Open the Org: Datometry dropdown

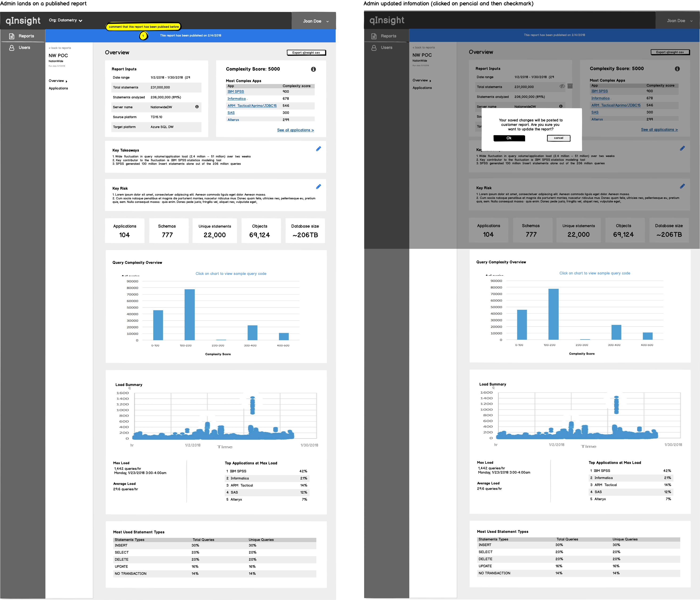point(65,20)
